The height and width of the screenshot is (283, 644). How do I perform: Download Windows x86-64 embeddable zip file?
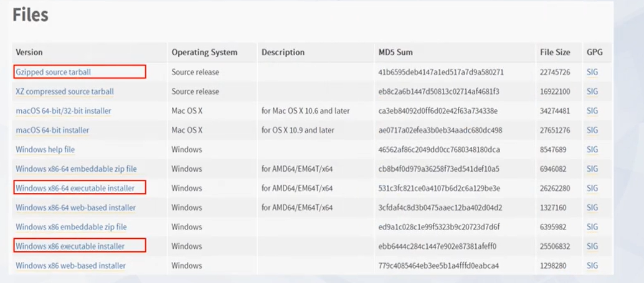pyautogui.click(x=76, y=169)
